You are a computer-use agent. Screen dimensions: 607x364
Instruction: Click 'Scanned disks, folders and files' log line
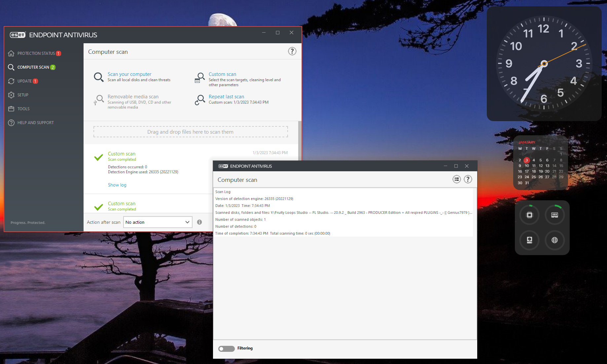344,213
